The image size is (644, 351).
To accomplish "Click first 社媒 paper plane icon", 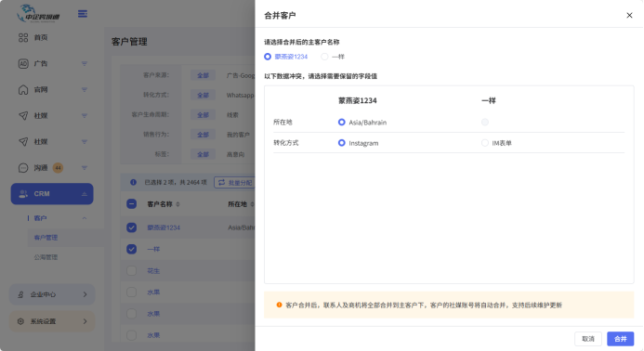I will 23,116.
